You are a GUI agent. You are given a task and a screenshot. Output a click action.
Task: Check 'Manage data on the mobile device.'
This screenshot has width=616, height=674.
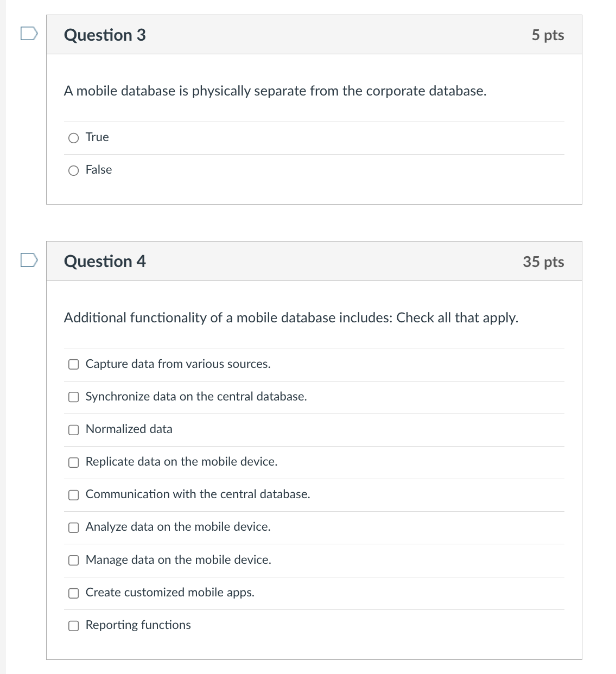[73, 561]
